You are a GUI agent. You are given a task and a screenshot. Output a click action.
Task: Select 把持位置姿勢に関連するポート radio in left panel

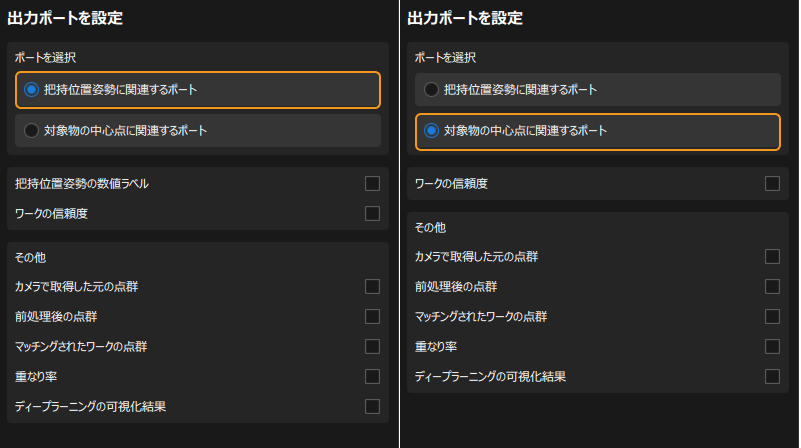point(32,90)
